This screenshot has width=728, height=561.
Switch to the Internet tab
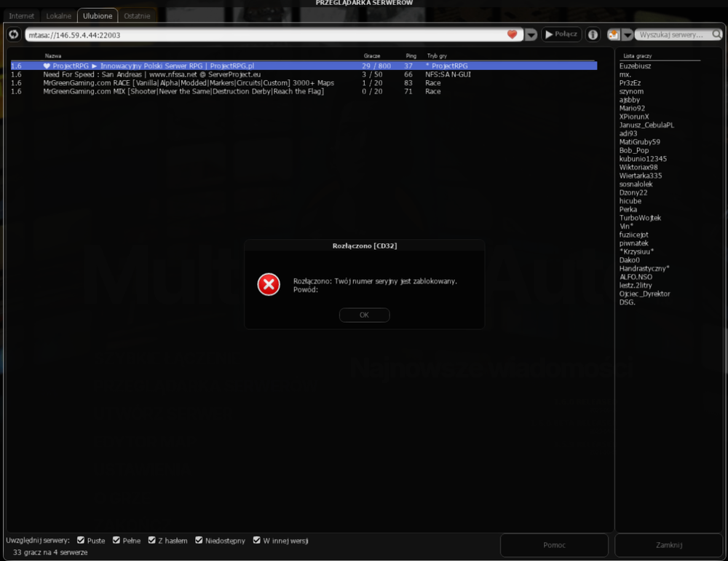[x=21, y=16]
